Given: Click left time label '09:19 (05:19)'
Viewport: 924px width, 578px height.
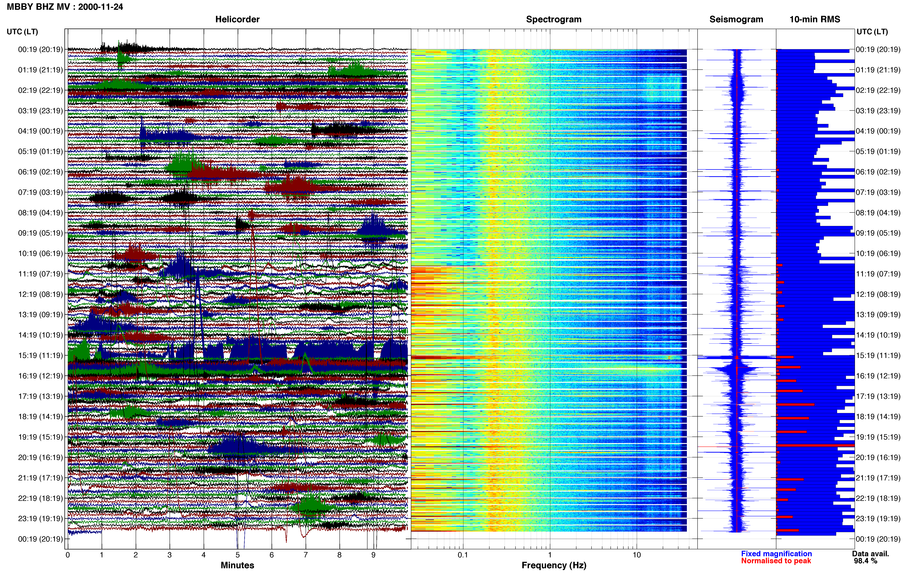Looking at the screenshot, I should [41, 233].
